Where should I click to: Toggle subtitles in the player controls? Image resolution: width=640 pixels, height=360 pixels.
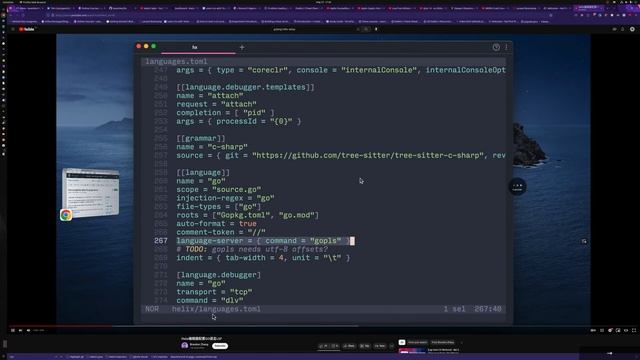(602, 330)
